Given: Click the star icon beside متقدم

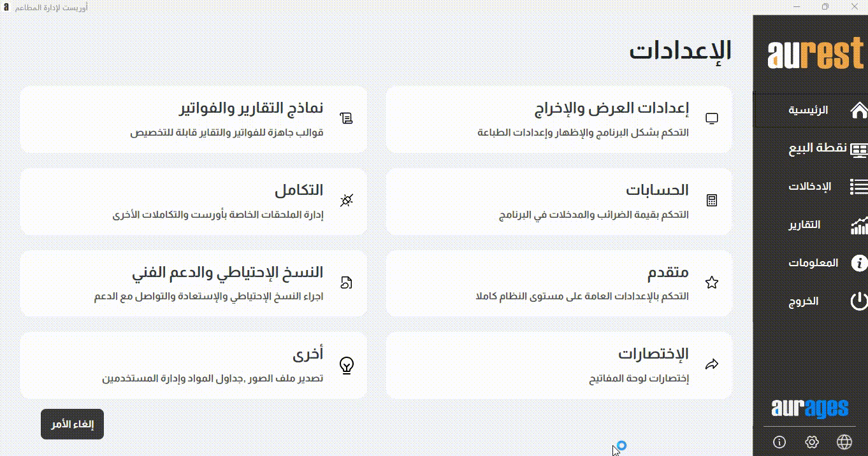Looking at the screenshot, I should 712,283.
